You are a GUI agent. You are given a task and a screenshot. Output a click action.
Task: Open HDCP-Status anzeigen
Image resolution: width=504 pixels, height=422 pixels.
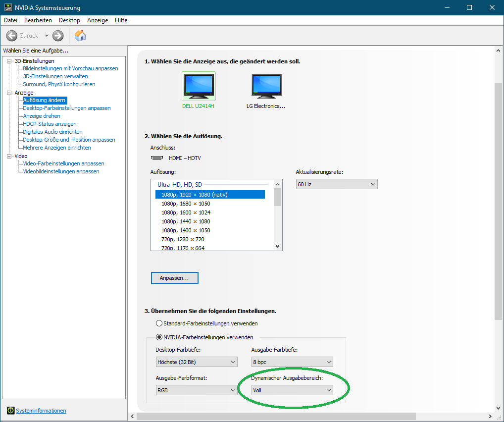[50, 124]
